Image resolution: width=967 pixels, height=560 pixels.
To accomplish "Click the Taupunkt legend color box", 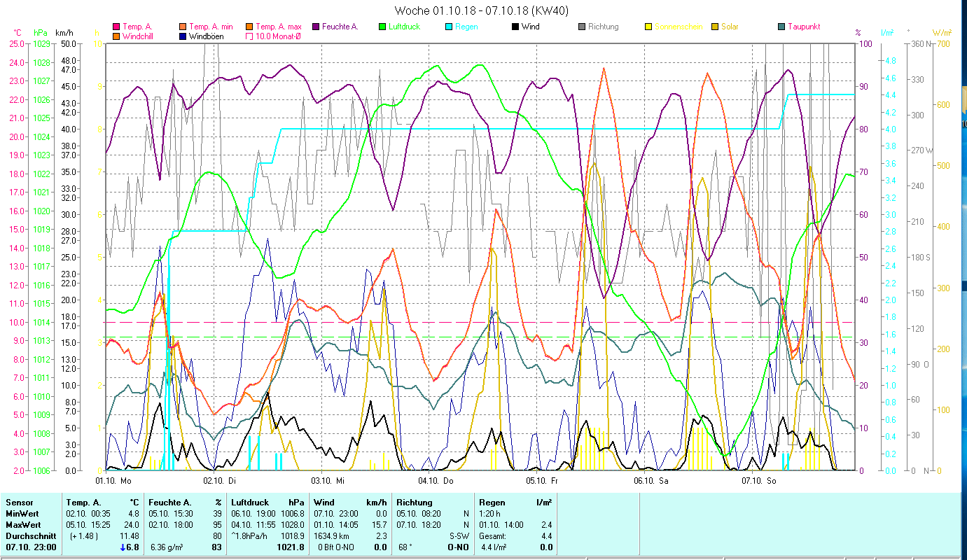I will point(781,27).
